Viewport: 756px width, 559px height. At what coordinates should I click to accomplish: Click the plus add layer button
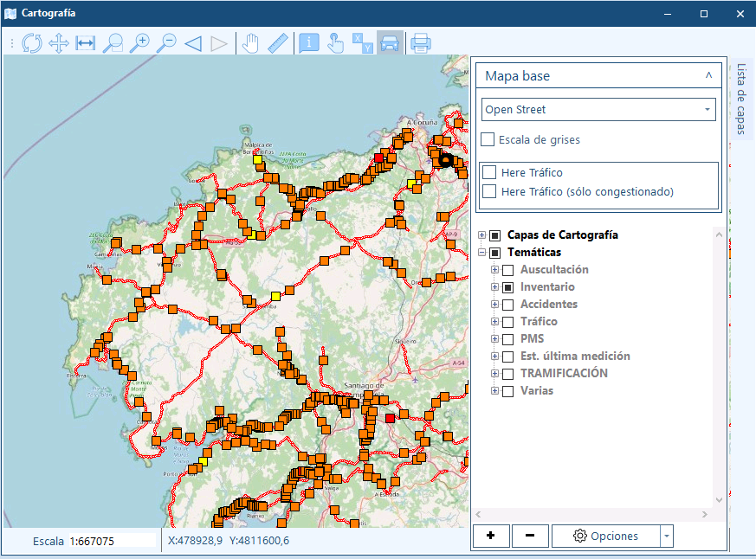pyautogui.click(x=492, y=536)
